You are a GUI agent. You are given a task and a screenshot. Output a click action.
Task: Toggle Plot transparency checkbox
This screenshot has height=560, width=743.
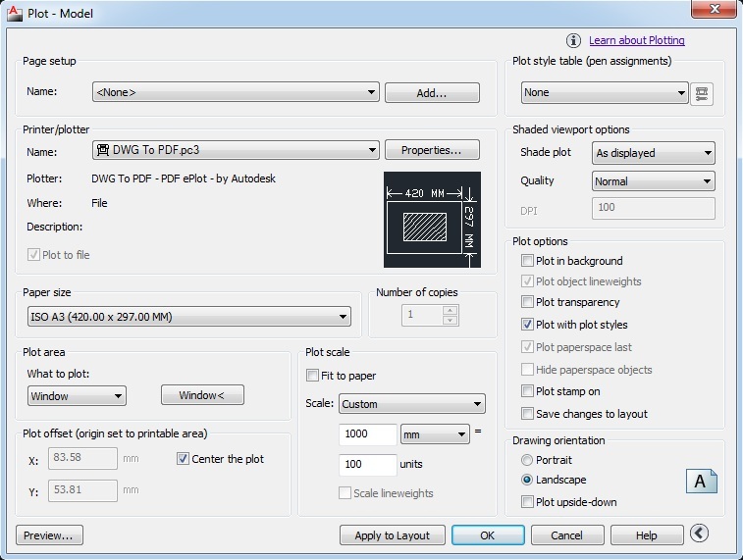pyautogui.click(x=527, y=301)
